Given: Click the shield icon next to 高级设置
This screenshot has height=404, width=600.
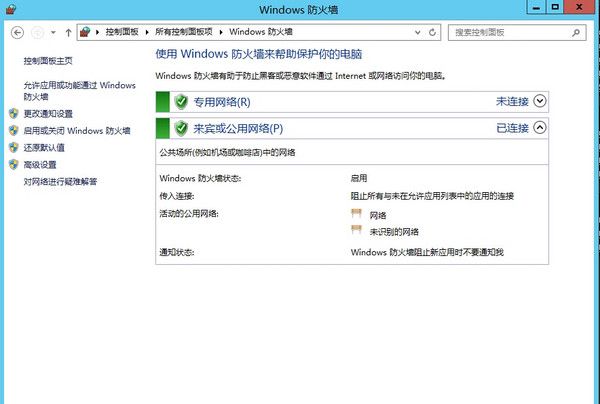Looking at the screenshot, I should pyautogui.click(x=13, y=164).
